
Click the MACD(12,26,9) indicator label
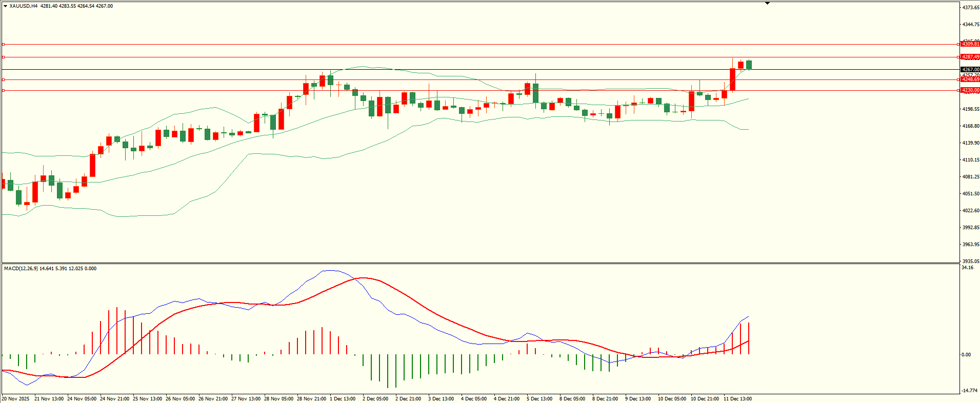coord(21,269)
